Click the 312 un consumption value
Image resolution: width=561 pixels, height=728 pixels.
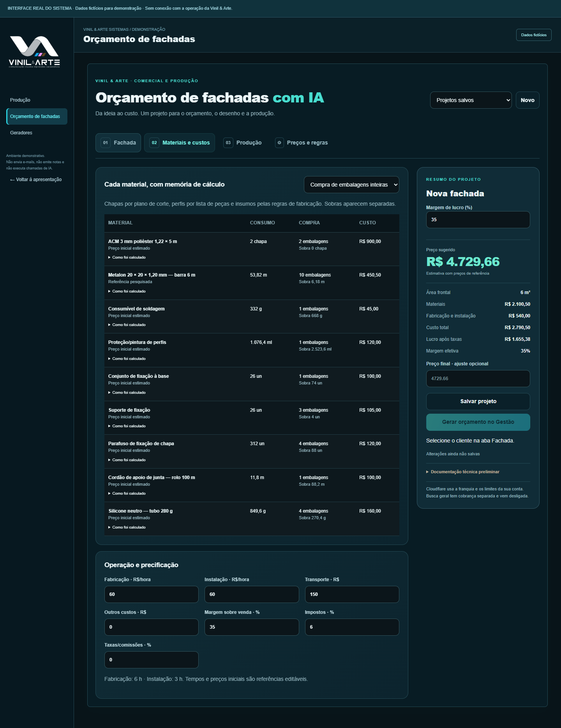pyautogui.click(x=257, y=444)
